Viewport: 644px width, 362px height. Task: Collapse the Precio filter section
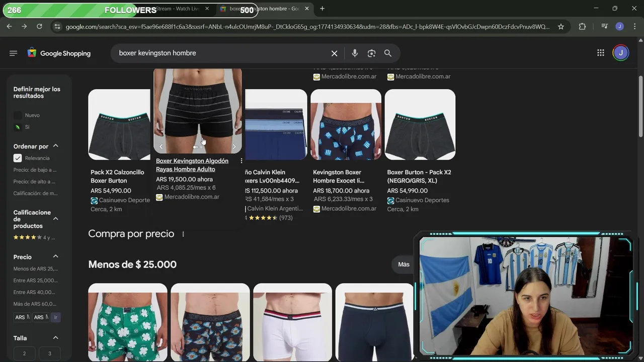(55, 257)
